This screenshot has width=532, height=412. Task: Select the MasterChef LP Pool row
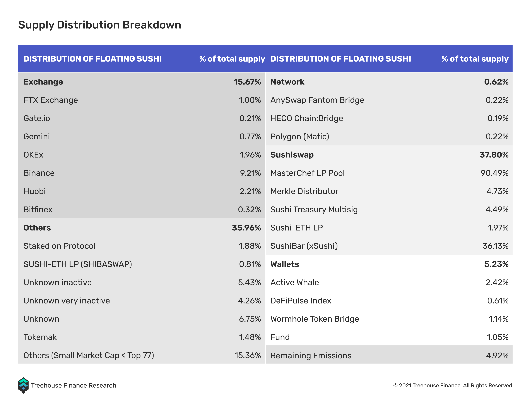(389, 173)
